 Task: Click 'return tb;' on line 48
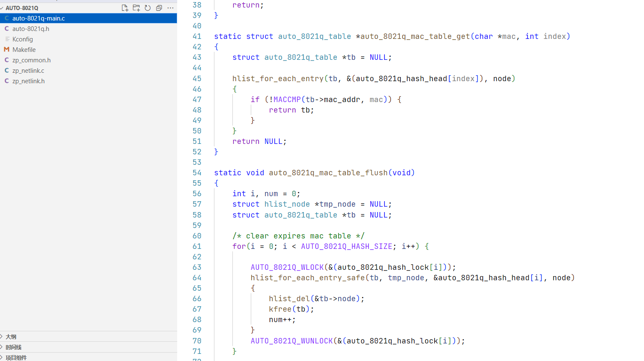291,110
